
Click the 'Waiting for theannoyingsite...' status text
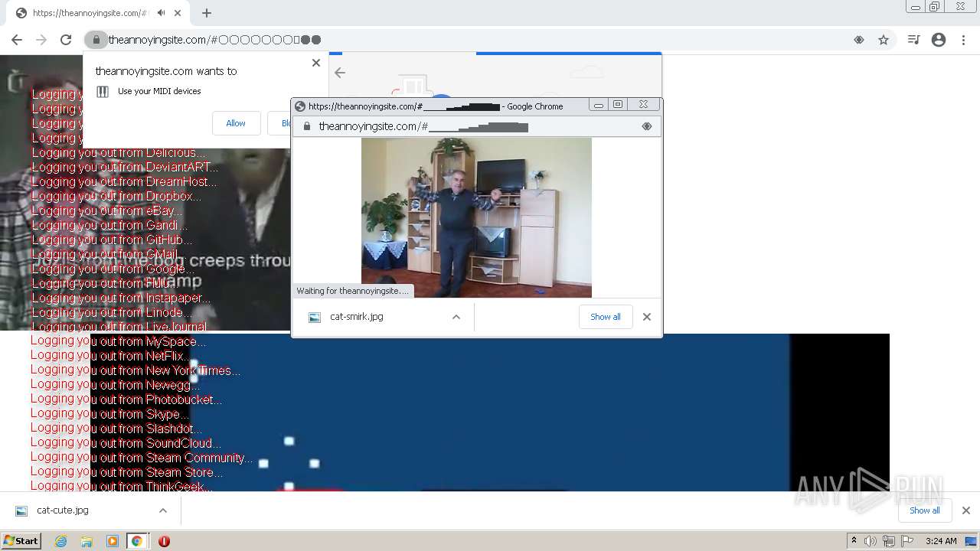pos(353,291)
